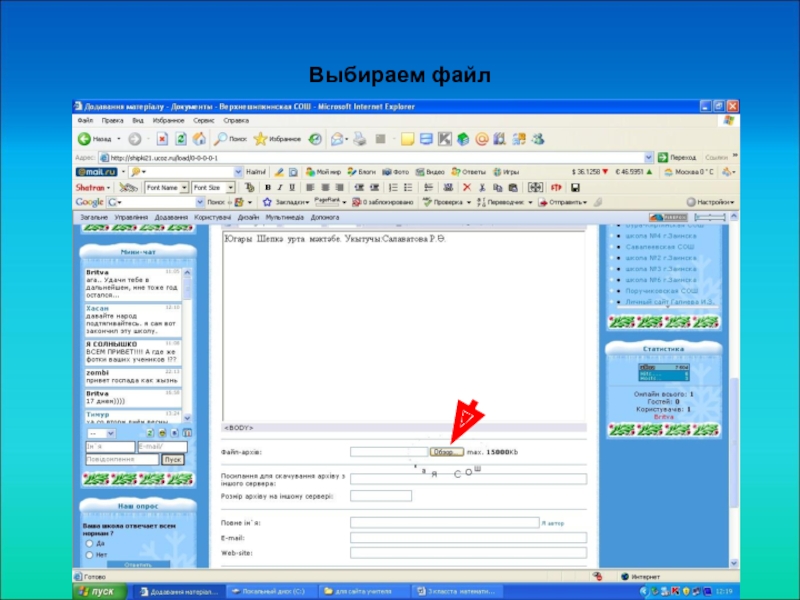Image resolution: width=800 pixels, height=600 pixels.
Task: Open the Сервис menu
Action: coord(204,121)
